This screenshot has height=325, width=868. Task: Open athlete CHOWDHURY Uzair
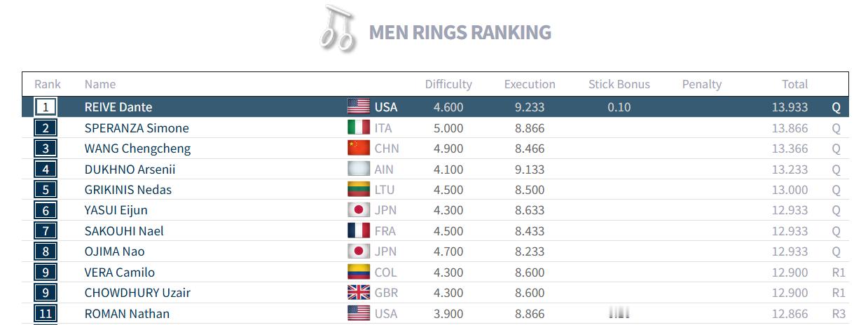(137, 293)
